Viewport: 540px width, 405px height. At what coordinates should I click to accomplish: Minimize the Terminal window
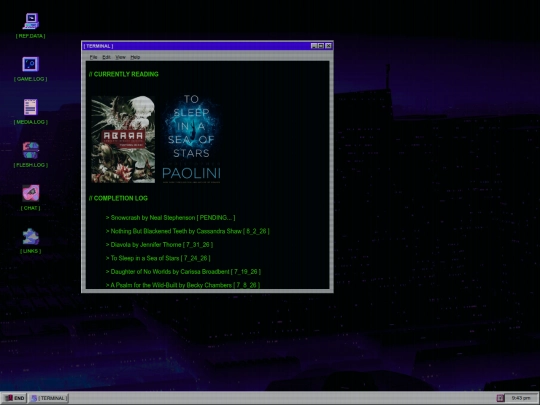[314, 46]
